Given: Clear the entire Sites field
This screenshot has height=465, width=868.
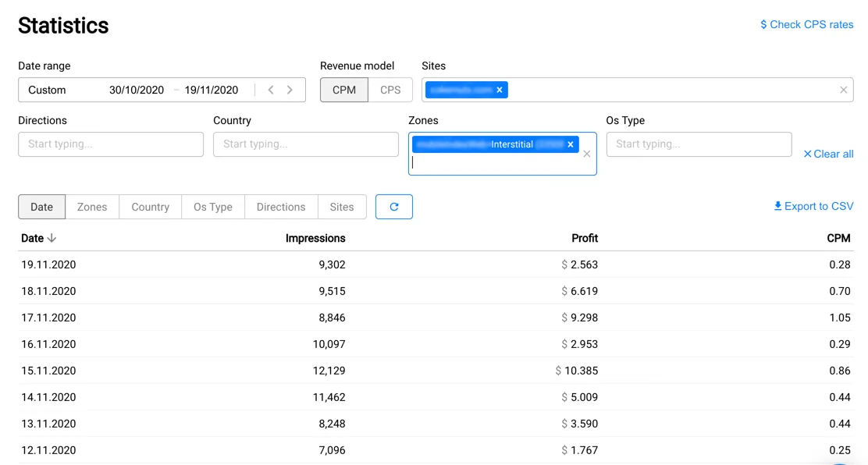Looking at the screenshot, I should click(x=843, y=90).
